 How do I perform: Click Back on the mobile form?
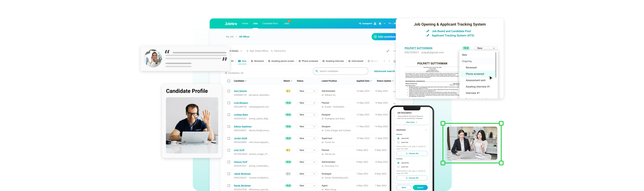tap(404, 188)
